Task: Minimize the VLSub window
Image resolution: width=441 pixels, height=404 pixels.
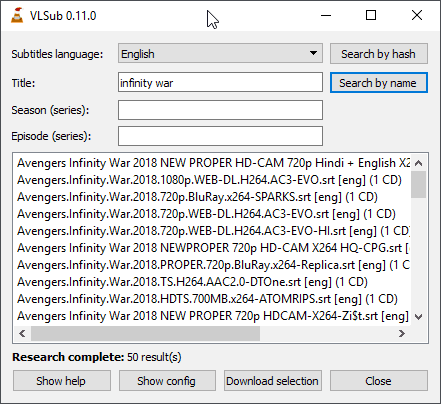Action: tap(326, 15)
